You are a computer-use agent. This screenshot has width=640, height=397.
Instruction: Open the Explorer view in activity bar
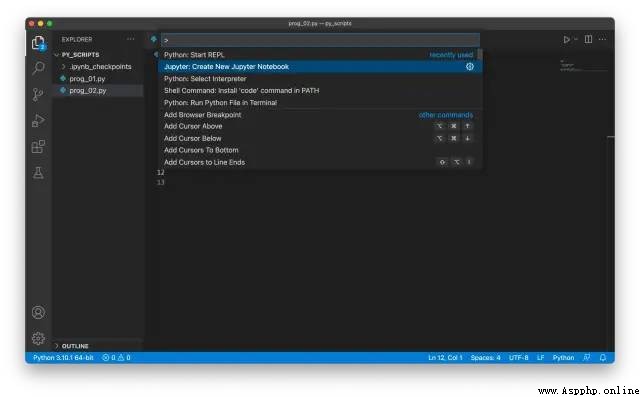pyautogui.click(x=38, y=43)
